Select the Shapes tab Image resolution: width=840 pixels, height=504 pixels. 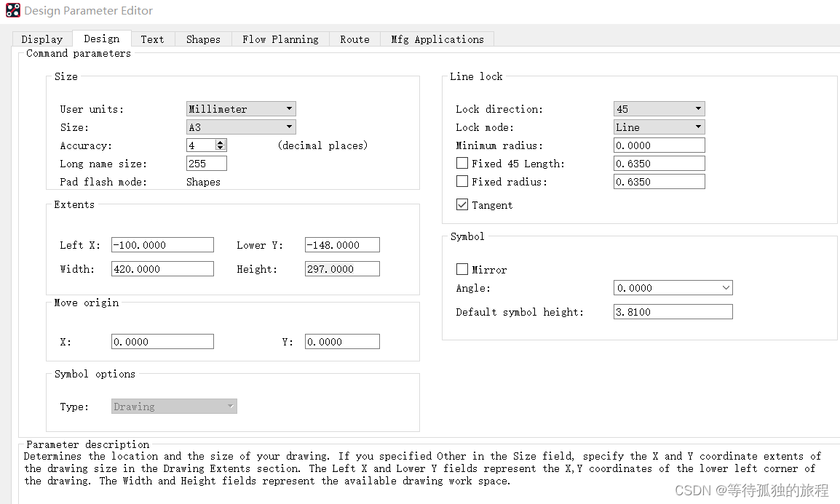pyautogui.click(x=203, y=39)
